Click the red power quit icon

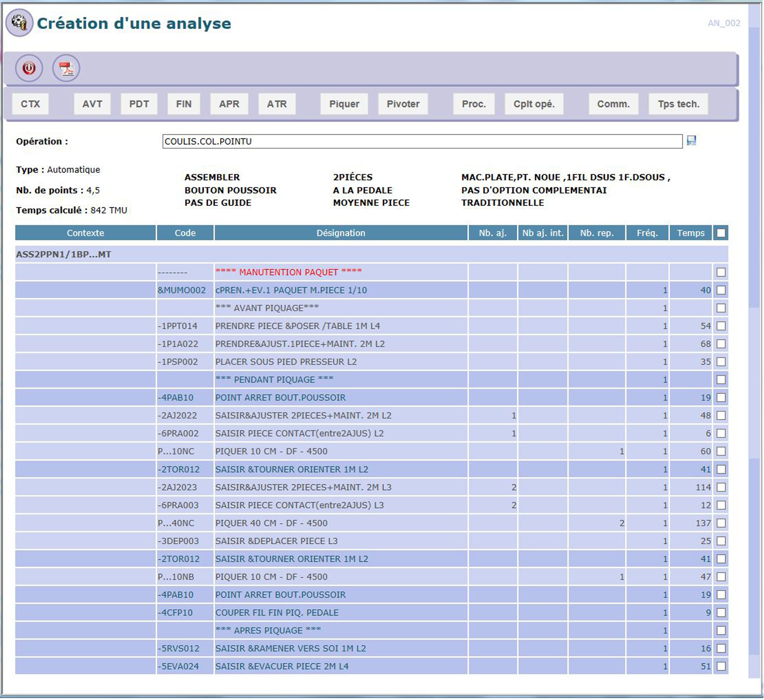coord(29,68)
